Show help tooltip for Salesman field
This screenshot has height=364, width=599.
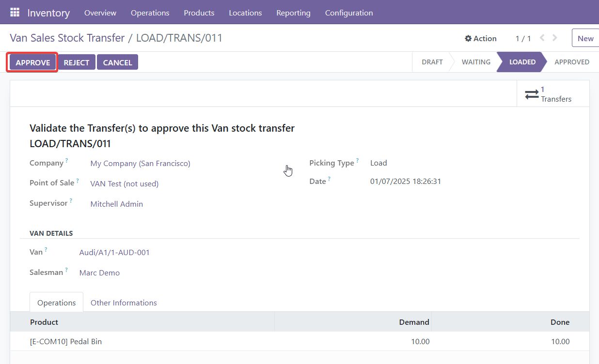[x=66, y=270]
